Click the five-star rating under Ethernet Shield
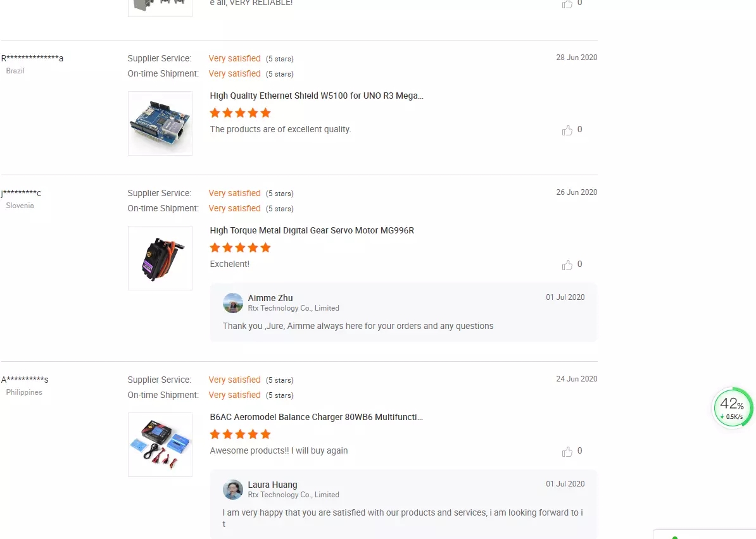This screenshot has width=756, height=539. (240, 113)
